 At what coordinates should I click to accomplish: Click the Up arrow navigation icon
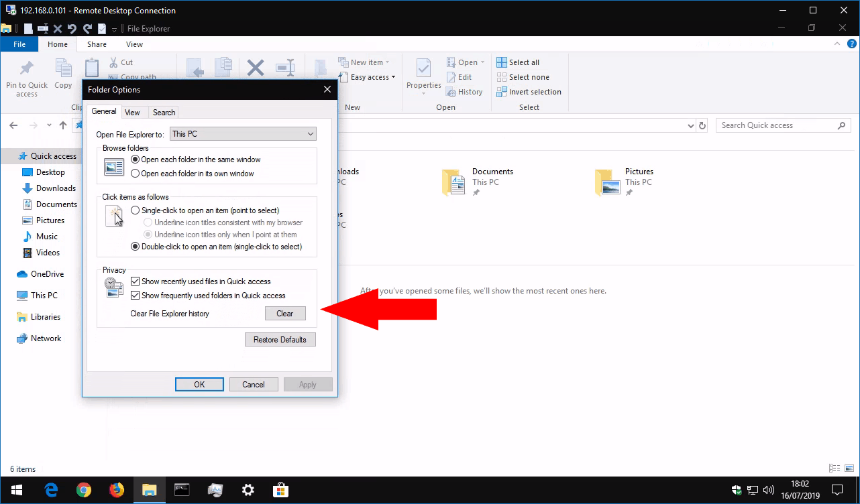coord(63,125)
